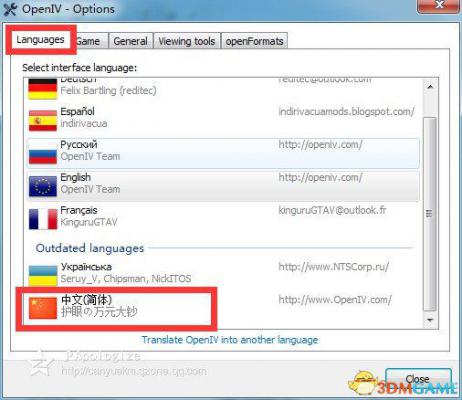Viewport: 462px width, 400px height.
Task: Select the Русский language name
Action: click(x=79, y=144)
